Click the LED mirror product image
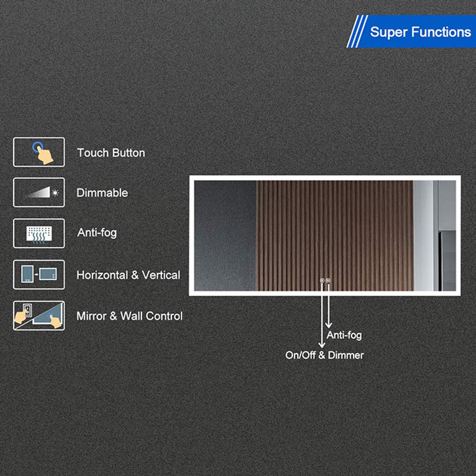The width and height of the screenshot is (476, 476). point(325,236)
